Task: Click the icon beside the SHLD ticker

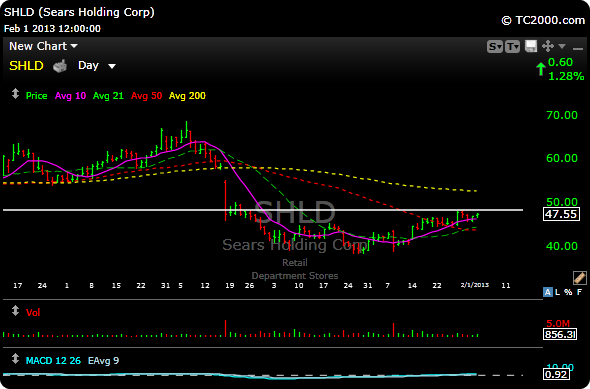Action: pyautogui.click(x=60, y=66)
